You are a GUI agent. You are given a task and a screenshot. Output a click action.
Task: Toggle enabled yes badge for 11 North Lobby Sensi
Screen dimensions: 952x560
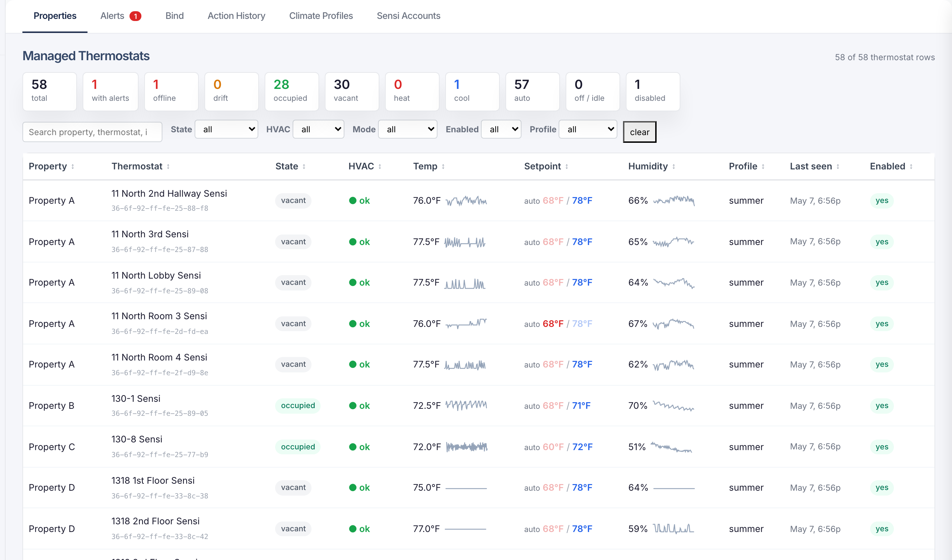click(x=882, y=283)
